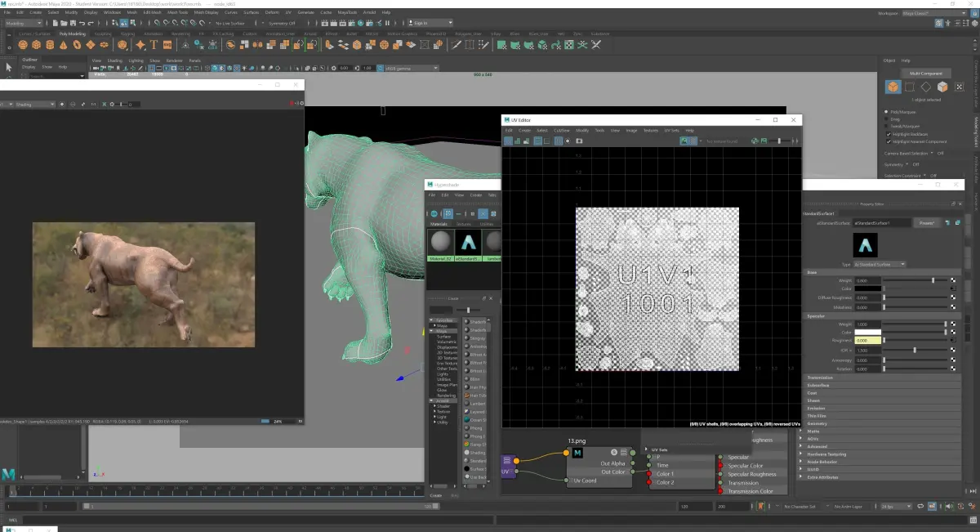
Task: Open the sRGB gamma color space dropdown
Action: pyautogui.click(x=411, y=68)
